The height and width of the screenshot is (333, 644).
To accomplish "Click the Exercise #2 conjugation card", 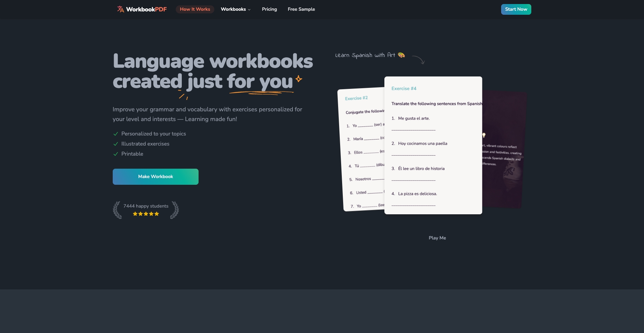I will [x=361, y=151].
